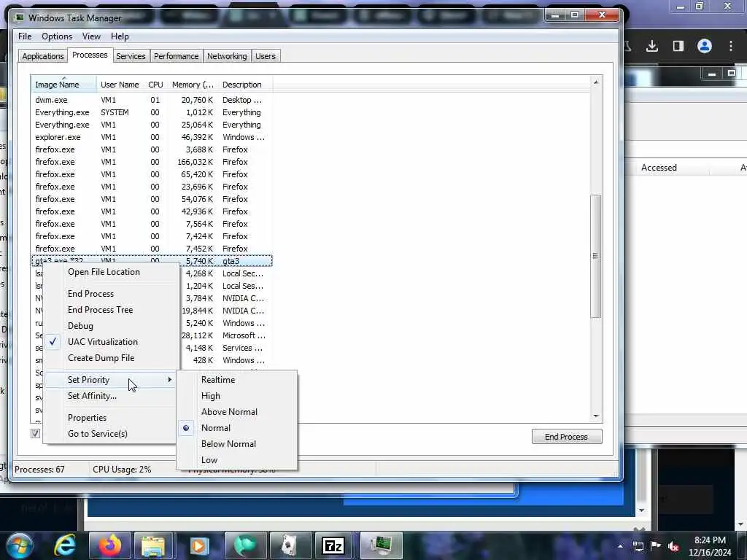Screen dimensions: 747x560
Task: Sort by Description column header
Action: [x=245, y=85]
